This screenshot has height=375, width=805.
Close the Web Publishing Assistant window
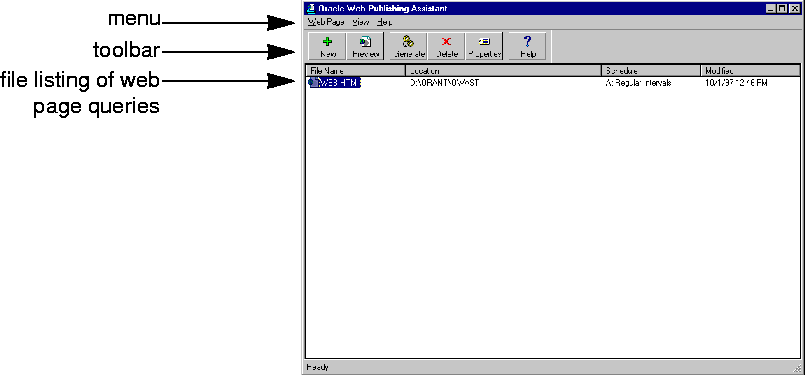click(x=794, y=8)
